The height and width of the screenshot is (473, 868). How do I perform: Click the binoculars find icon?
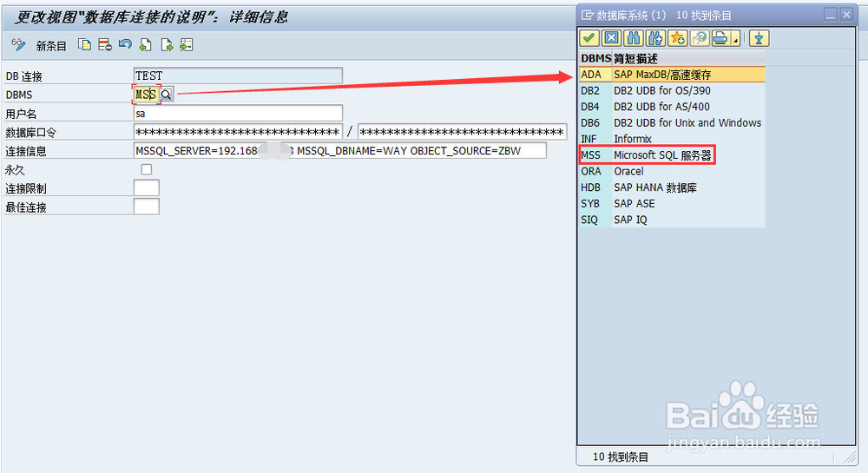[x=634, y=38]
